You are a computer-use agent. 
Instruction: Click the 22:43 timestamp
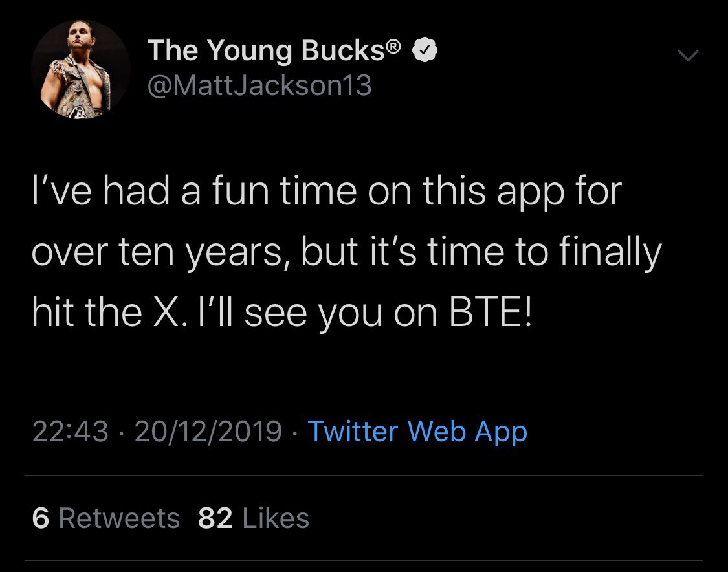[70, 432]
